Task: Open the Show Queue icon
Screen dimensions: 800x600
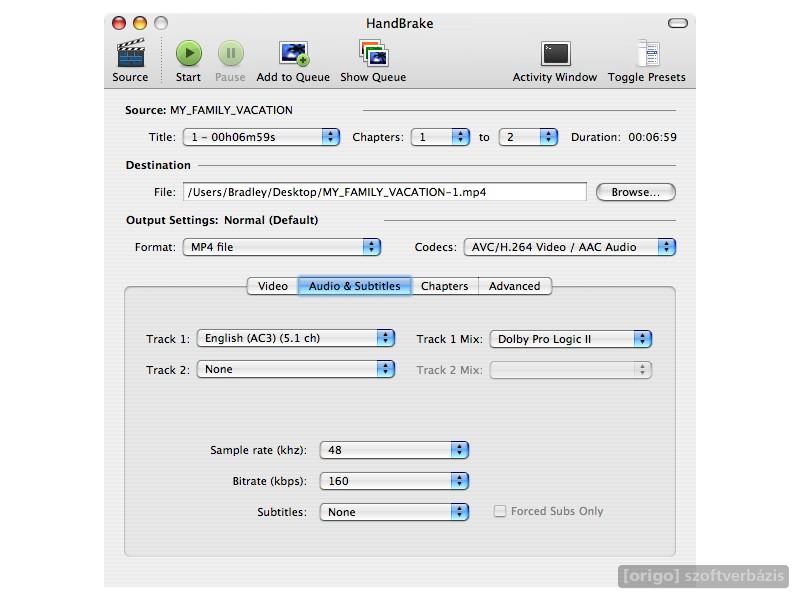Action: [373, 54]
